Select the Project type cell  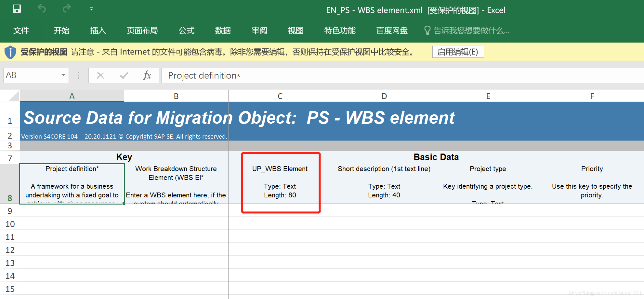(488, 184)
